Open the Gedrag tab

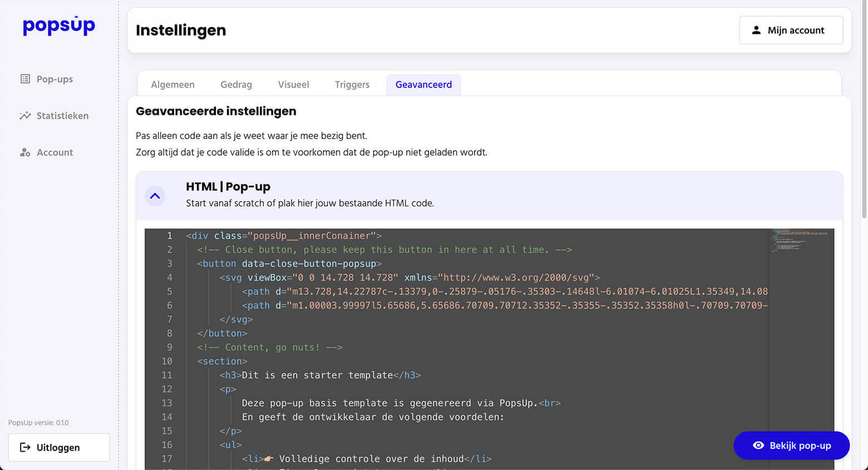tap(236, 84)
